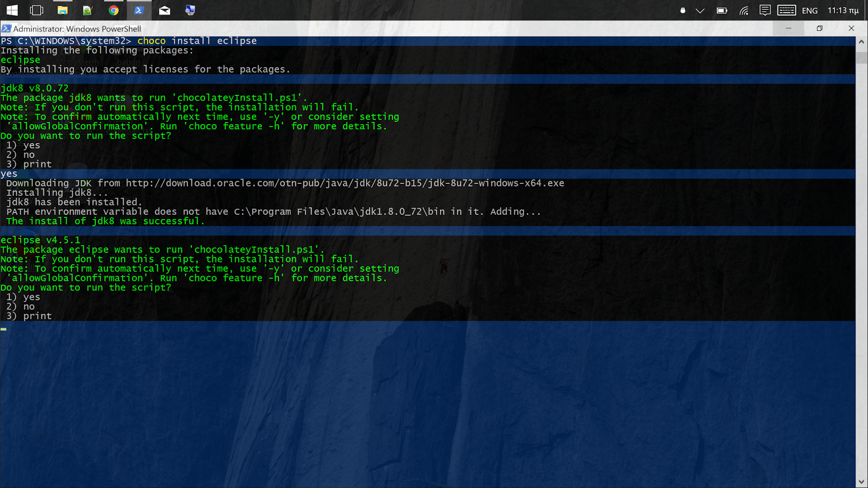Click the 'jdk8 v8.0.72' line
Screen dimensions: 868x488
click(x=35, y=88)
